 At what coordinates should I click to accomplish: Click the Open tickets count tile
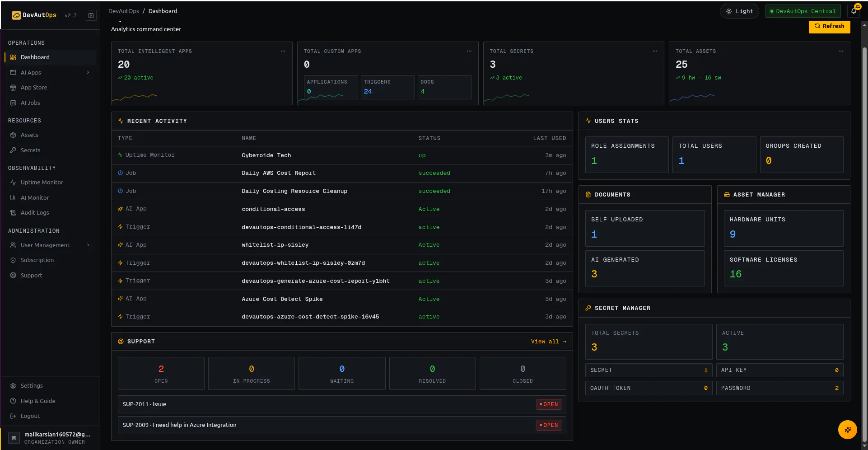161,374
